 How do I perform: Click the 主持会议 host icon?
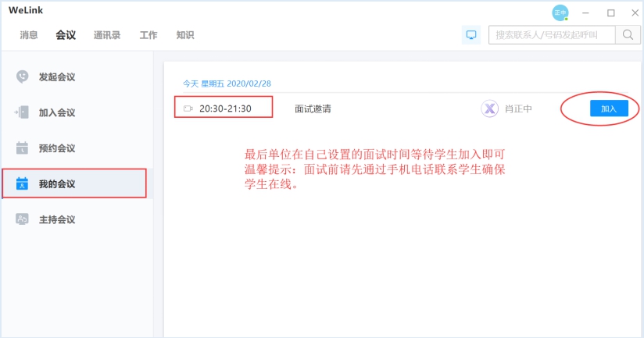(22, 219)
